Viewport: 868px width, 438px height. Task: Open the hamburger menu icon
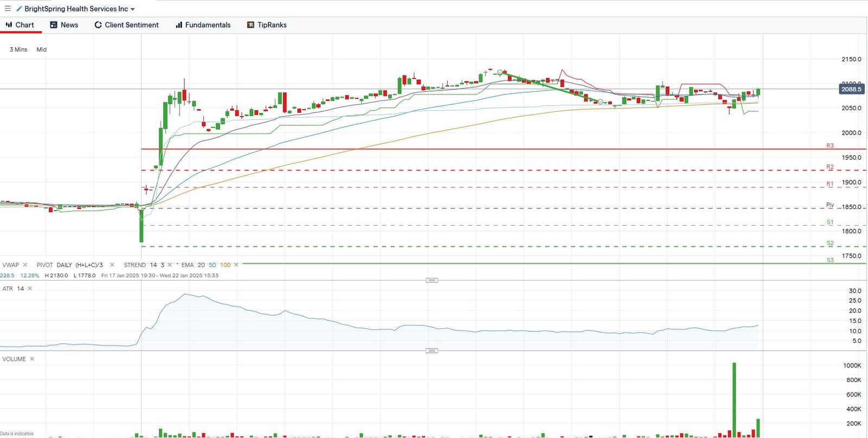pos(8,9)
